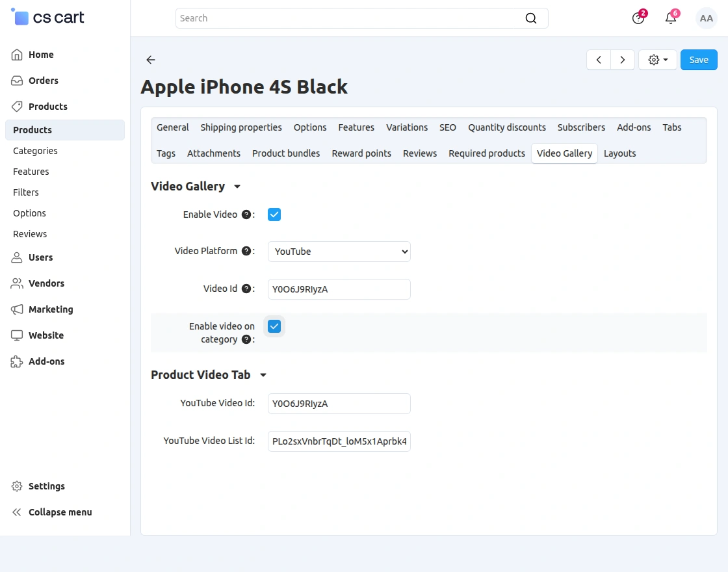The width and height of the screenshot is (728, 572).
Task: Go back using the left arrow icon
Action: (150, 59)
